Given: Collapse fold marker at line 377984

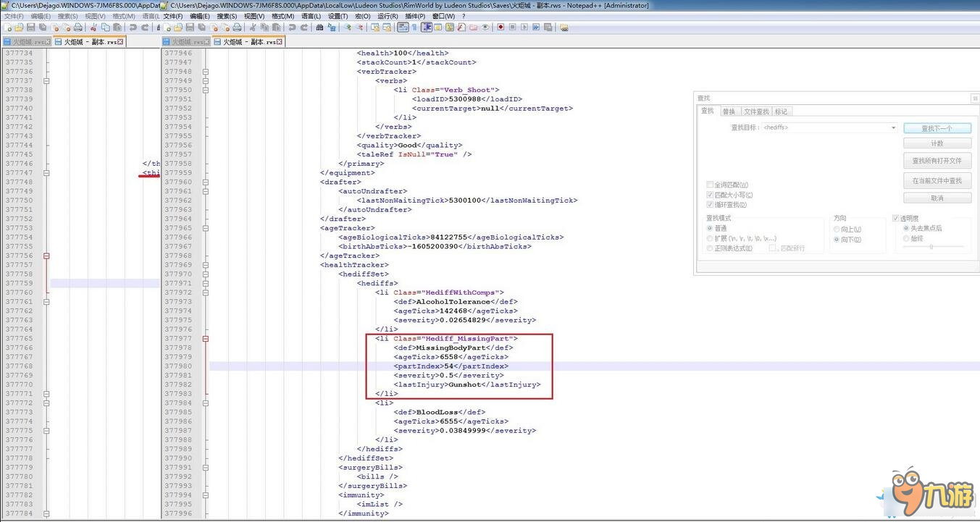Looking at the screenshot, I should pos(206,403).
